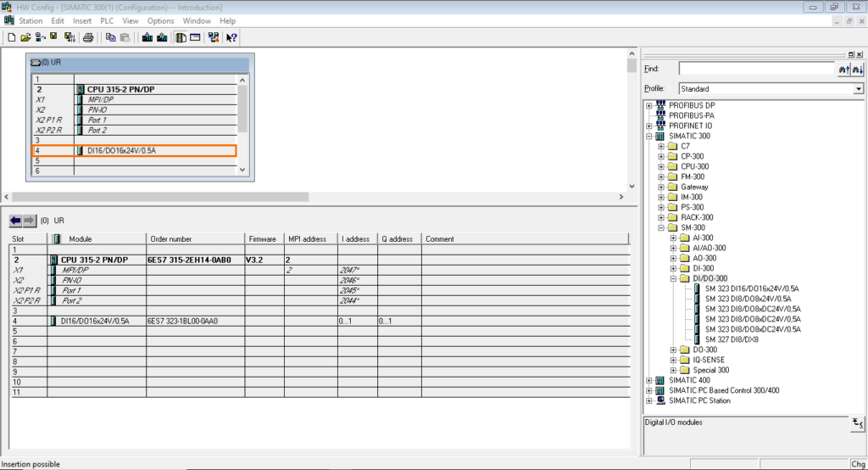Click the HW Config app icon in menu bar
This screenshot has width=868, height=470.
click(8, 20)
